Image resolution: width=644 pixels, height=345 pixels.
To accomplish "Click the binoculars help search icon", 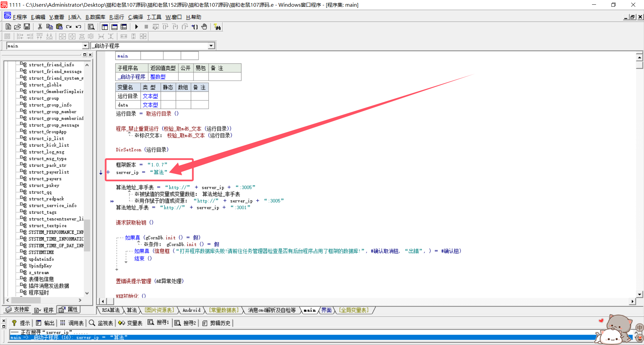I will point(217,27).
